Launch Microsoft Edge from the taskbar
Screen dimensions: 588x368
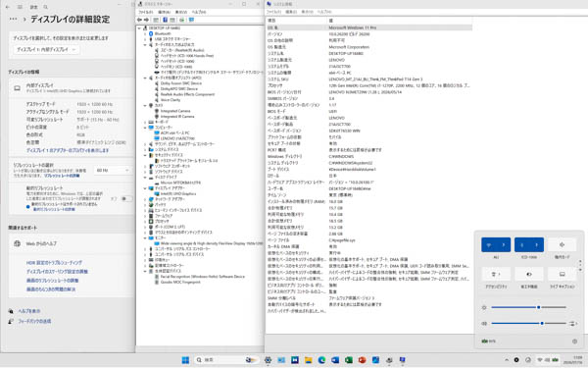pos(321,360)
